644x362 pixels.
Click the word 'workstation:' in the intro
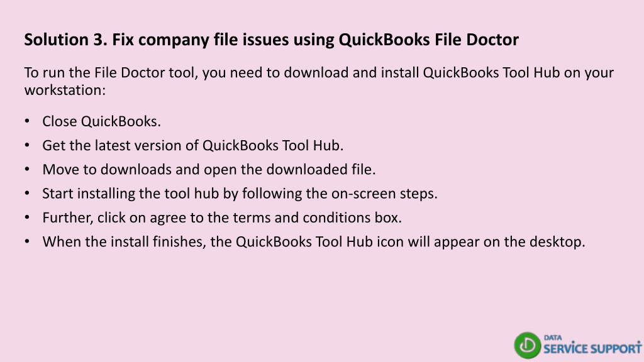[x=65, y=89]
